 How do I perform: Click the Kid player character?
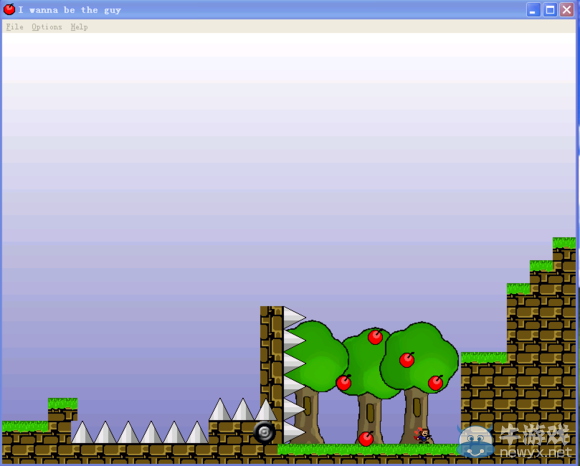422,435
